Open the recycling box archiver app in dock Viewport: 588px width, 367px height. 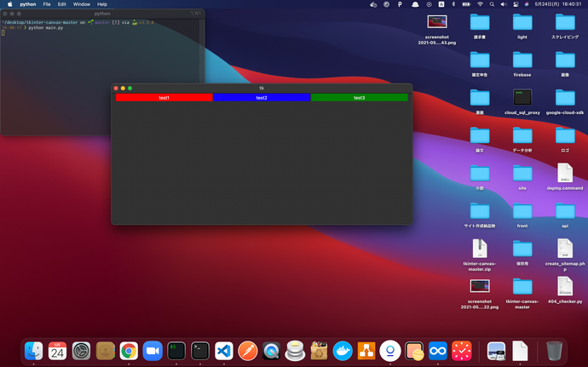click(319, 351)
